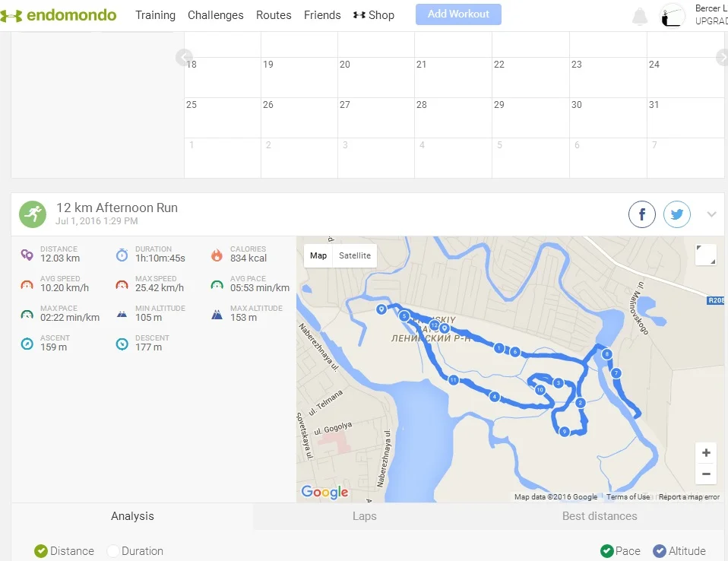Share workout via Twitter icon
The image size is (728, 561).
pyautogui.click(x=676, y=215)
